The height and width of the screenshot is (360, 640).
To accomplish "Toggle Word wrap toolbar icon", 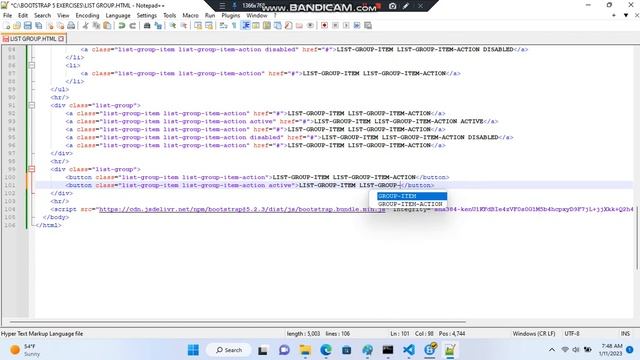I will [223, 26].
